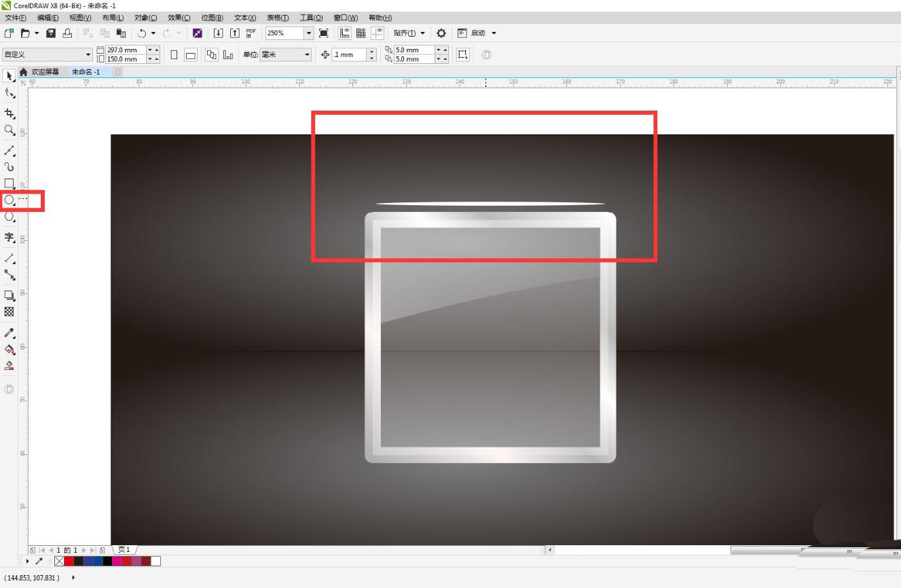Toggle landscape page orientation

191,55
